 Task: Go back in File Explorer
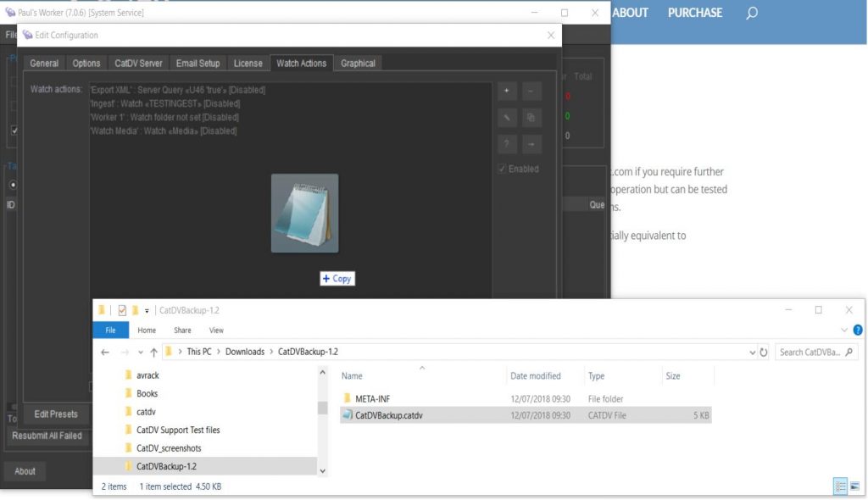pos(104,353)
